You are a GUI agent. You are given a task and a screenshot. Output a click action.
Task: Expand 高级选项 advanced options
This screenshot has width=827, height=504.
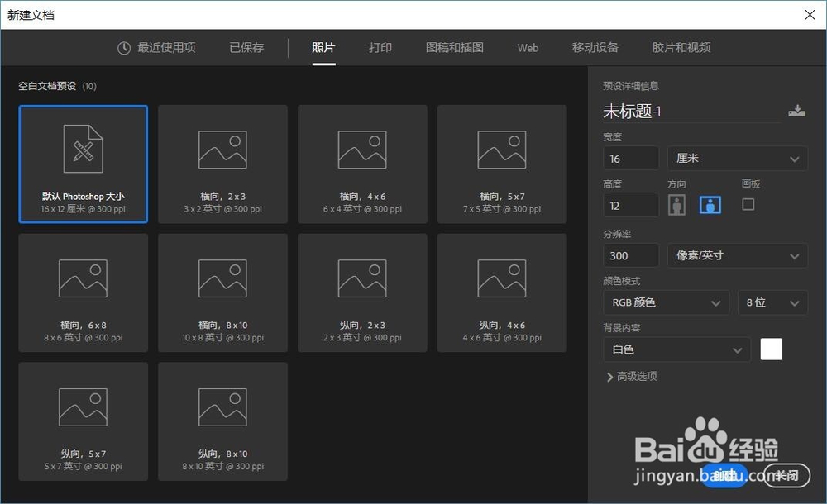click(632, 377)
